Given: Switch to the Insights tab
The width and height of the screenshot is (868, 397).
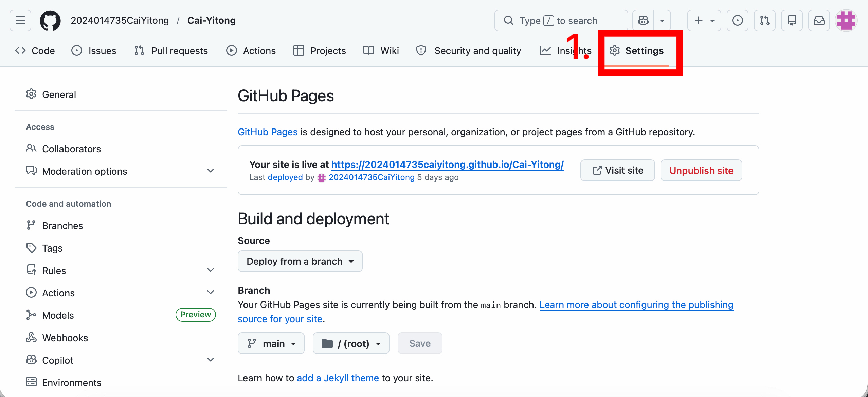Looking at the screenshot, I should [x=566, y=51].
